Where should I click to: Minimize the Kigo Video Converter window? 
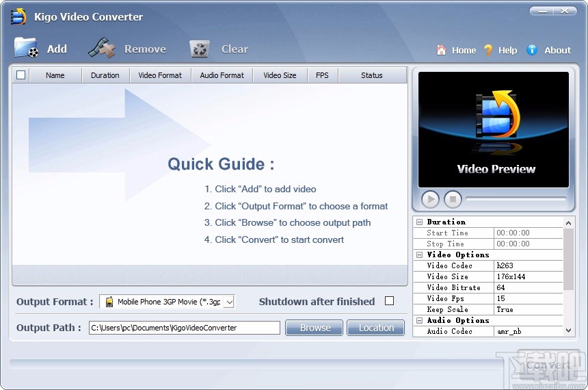[x=542, y=11]
